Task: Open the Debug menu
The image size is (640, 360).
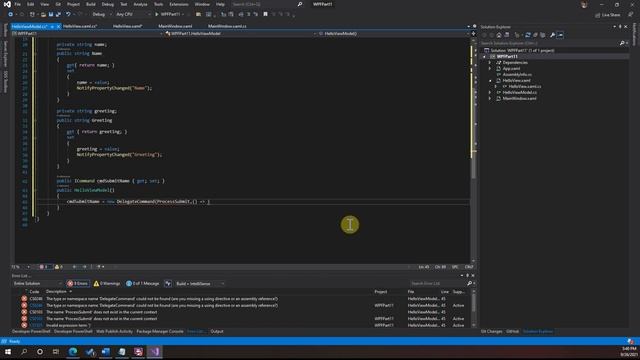Action: pyautogui.click(x=108, y=4)
